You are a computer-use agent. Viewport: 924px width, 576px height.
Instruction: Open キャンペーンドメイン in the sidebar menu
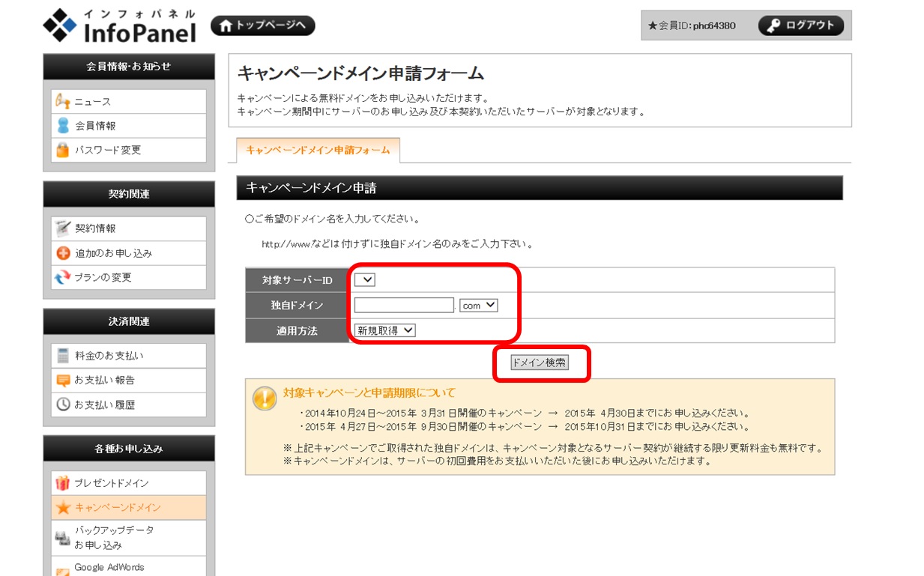click(118, 508)
